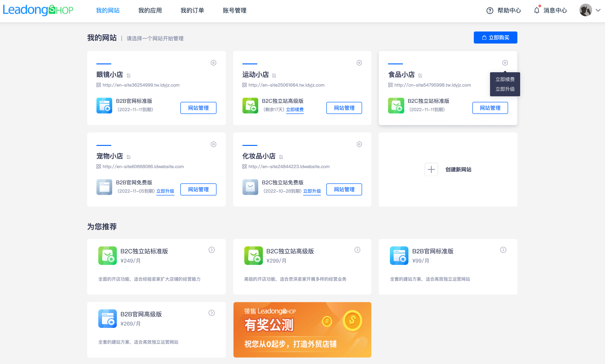Click QR code icon beside 宠物小店 URL
This screenshot has width=605, height=364.
(99, 166)
